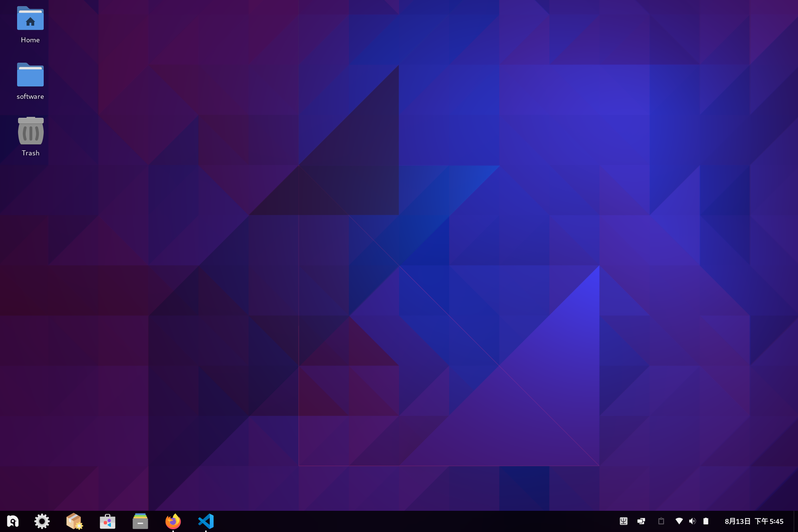Show battery status from the tray icon
Viewport: 798px width, 532px height.
coord(706,521)
